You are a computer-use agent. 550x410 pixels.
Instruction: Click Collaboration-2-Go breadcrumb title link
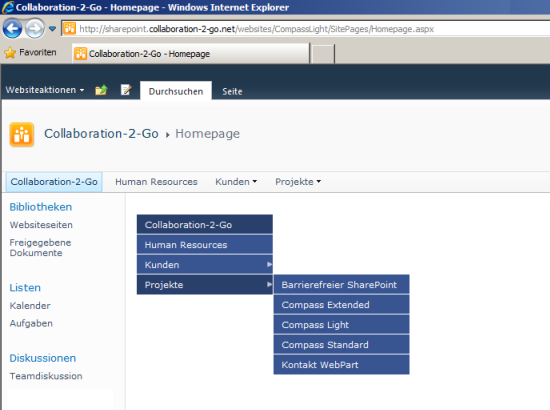pyautogui.click(x=101, y=134)
